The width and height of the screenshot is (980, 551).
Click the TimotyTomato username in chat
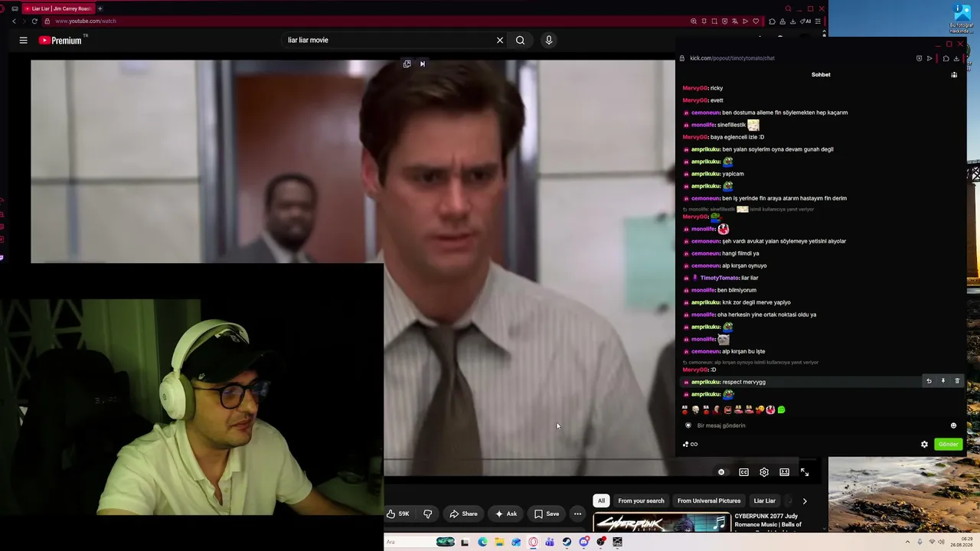(719, 278)
